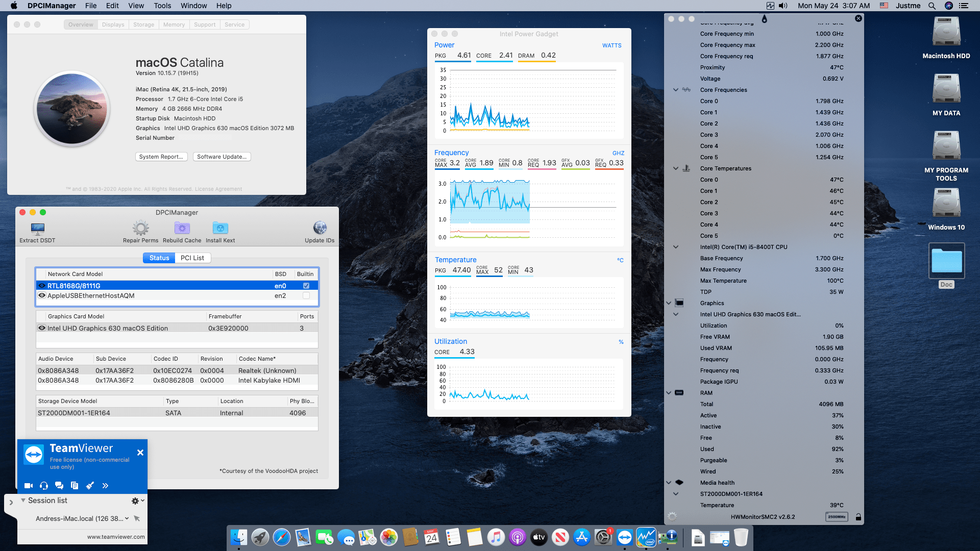Open the File menu
980x551 pixels.
coord(91,6)
